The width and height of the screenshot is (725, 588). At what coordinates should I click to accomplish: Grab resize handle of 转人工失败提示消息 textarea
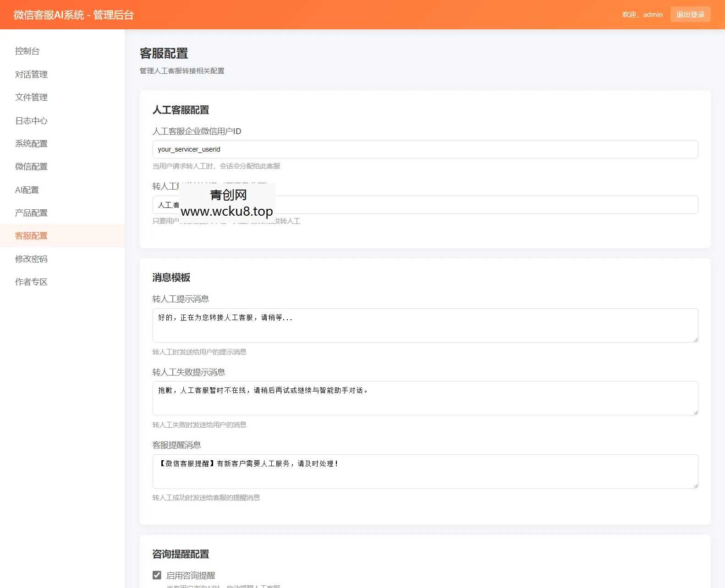click(695, 412)
